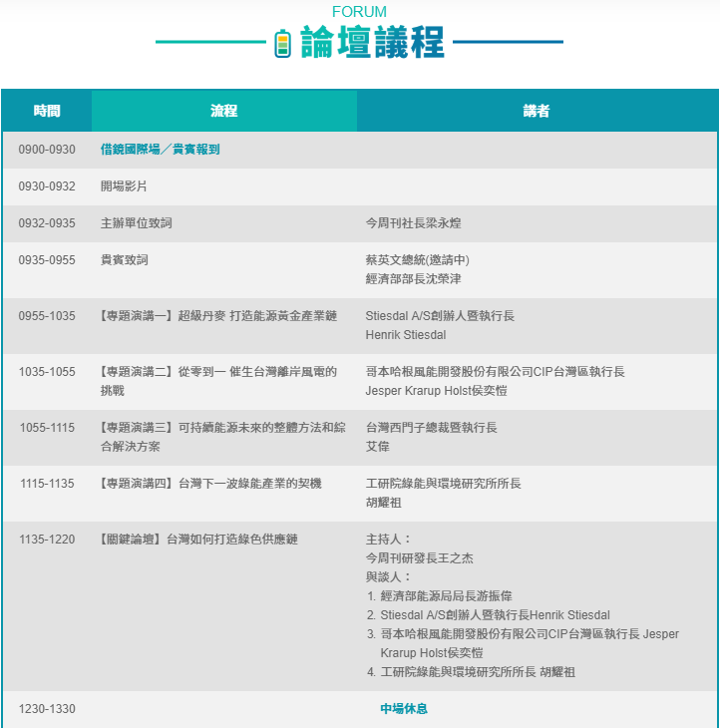Click 台灣西門子總裁暨執行長 speaker text
Image resolution: width=720 pixels, height=728 pixels.
click(x=431, y=428)
